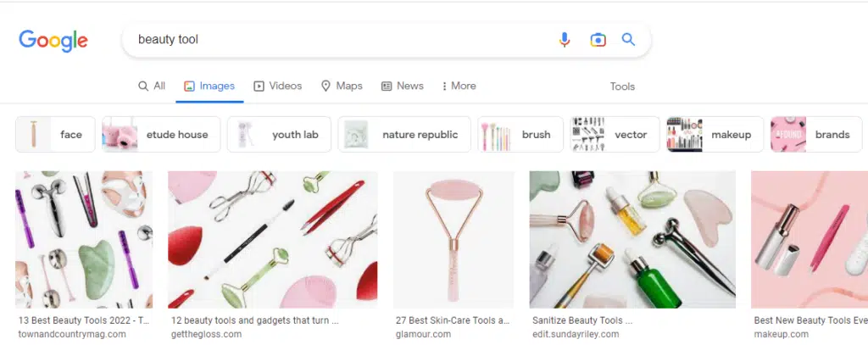Click the blue magnifying glass search icon
868x345 pixels.
(628, 39)
